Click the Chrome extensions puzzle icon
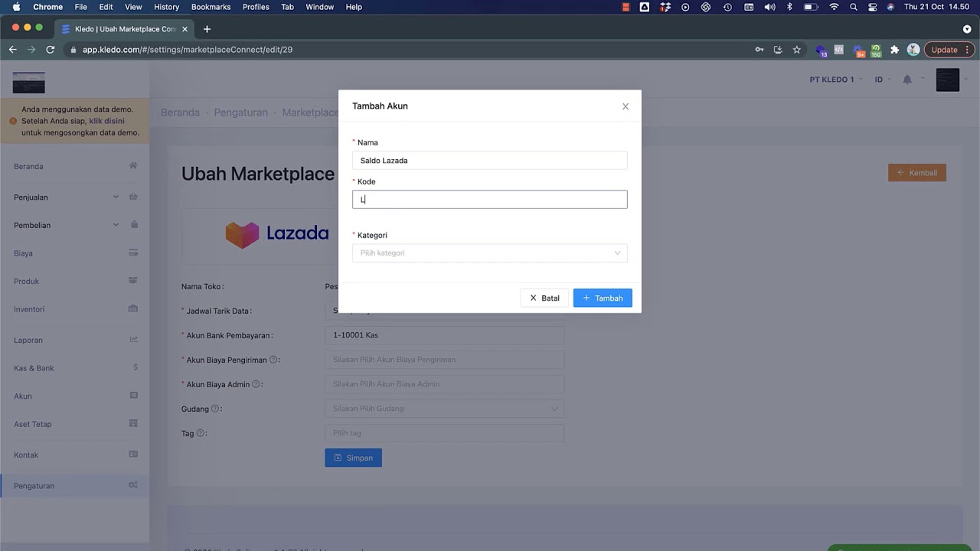Screen dimensions: 980x551 click(894, 50)
